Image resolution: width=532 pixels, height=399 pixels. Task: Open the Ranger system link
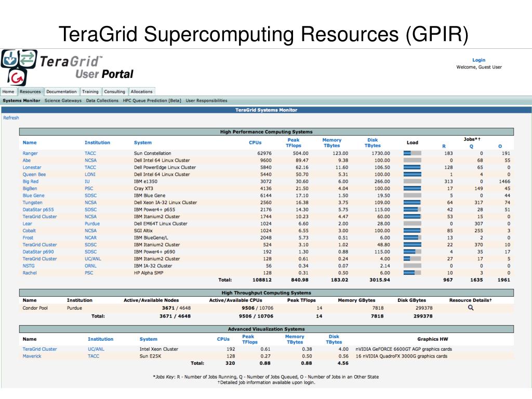point(30,153)
